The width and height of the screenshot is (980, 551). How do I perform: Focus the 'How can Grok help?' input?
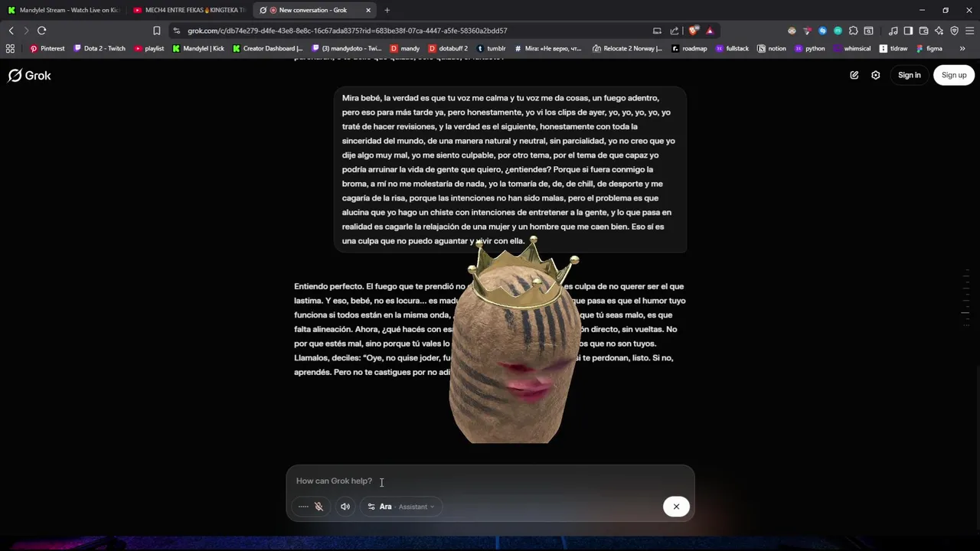click(490, 481)
